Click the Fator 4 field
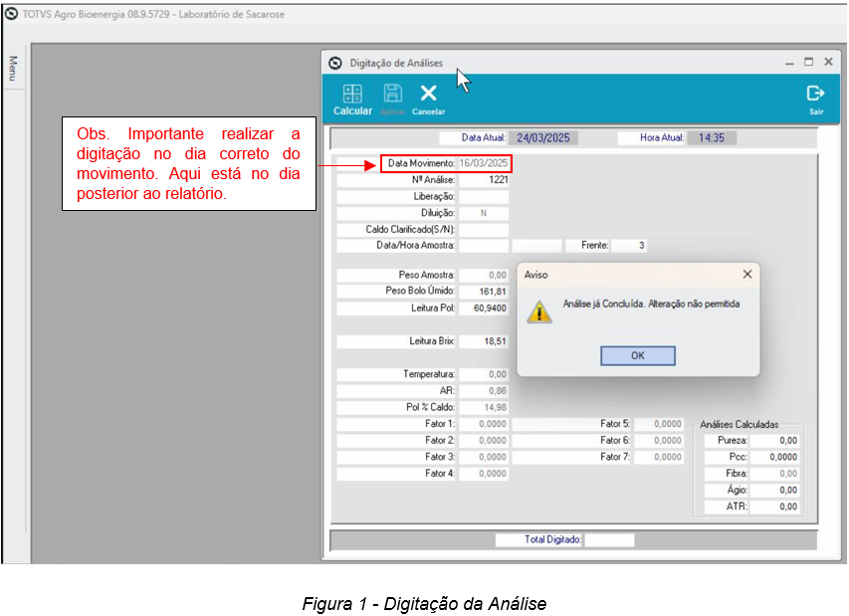Image resolution: width=849 pixels, height=616 pixels. point(484,473)
